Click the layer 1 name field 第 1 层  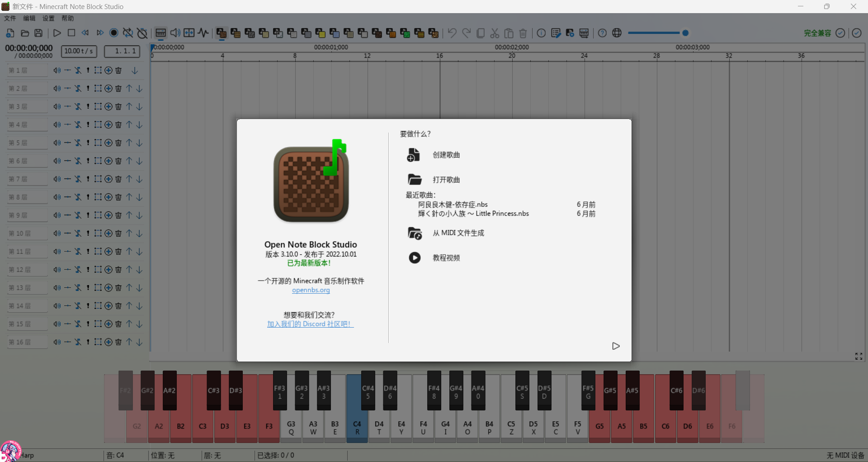pos(27,71)
